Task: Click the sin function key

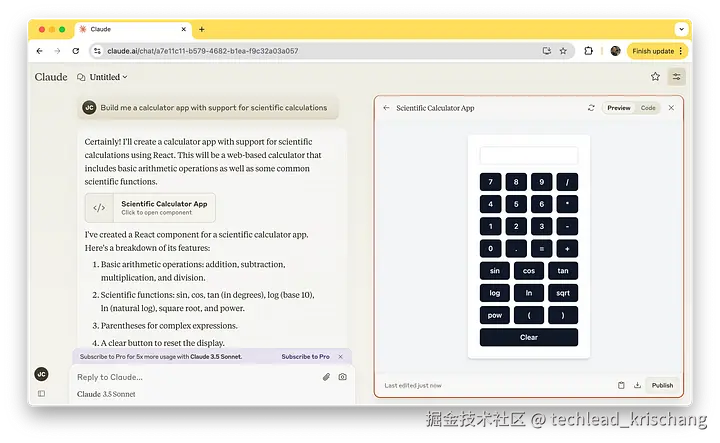Action: 495,271
